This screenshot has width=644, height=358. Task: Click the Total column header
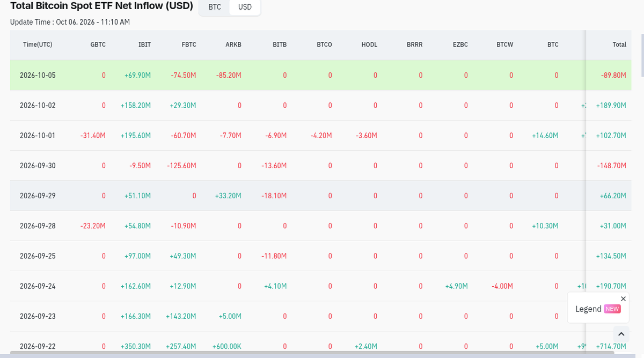[x=619, y=44]
